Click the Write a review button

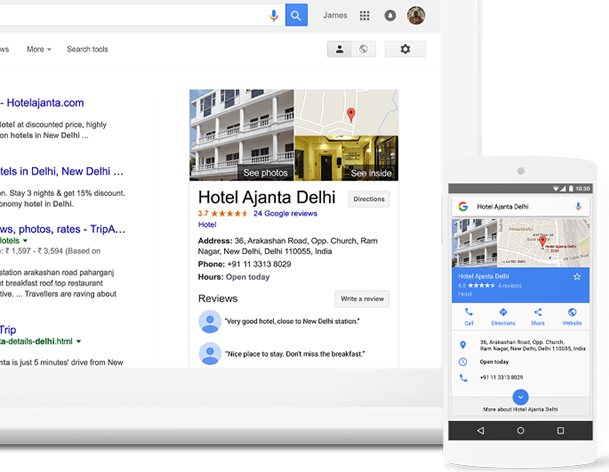point(362,299)
